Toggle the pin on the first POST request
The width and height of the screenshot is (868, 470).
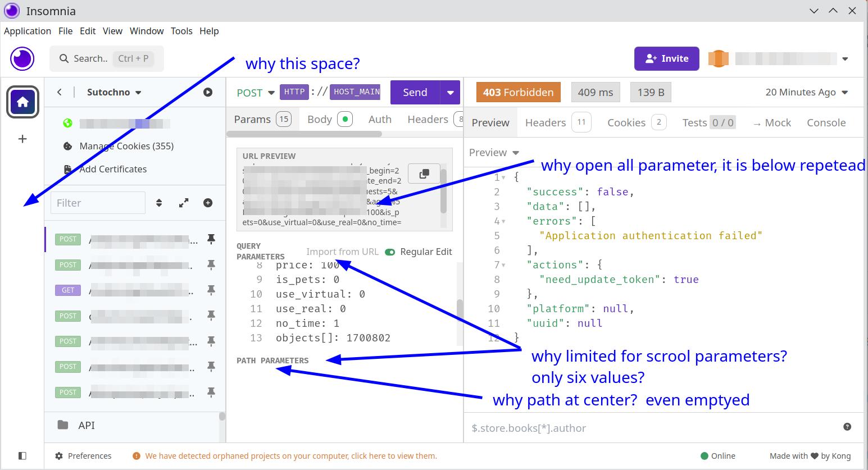pyautogui.click(x=211, y=239)
